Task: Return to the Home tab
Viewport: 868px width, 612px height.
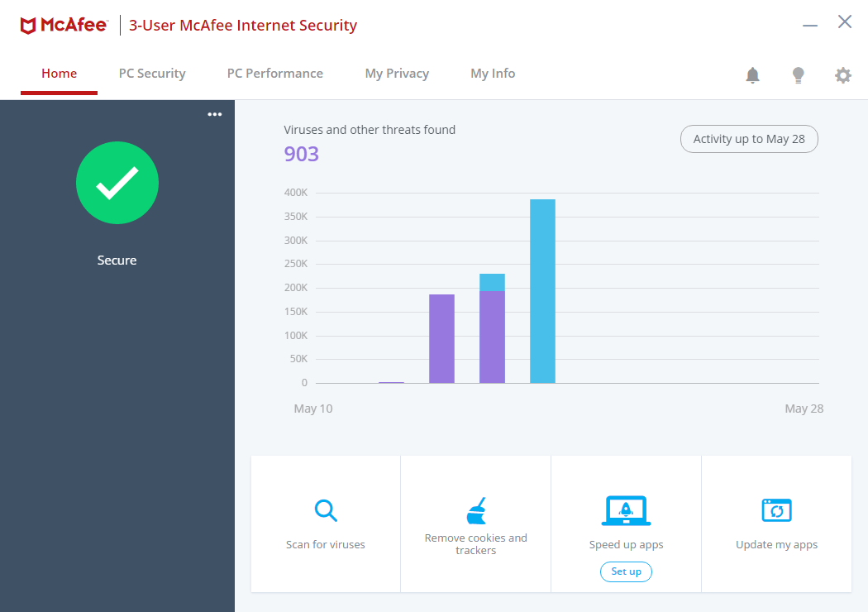Action: [60, 74]
